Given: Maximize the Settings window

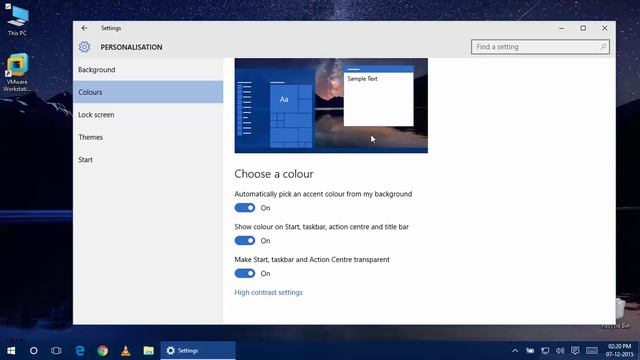Looking at the screenshot, I should [583, 28].
